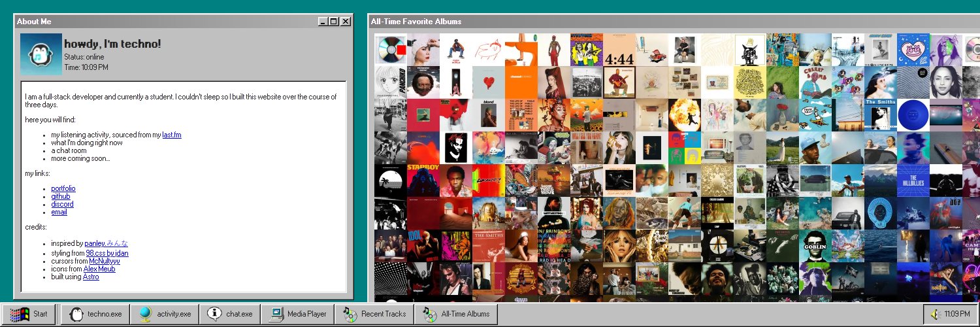Select the red The Smiths album cover
980x327 pixels.
pos(489,246)
